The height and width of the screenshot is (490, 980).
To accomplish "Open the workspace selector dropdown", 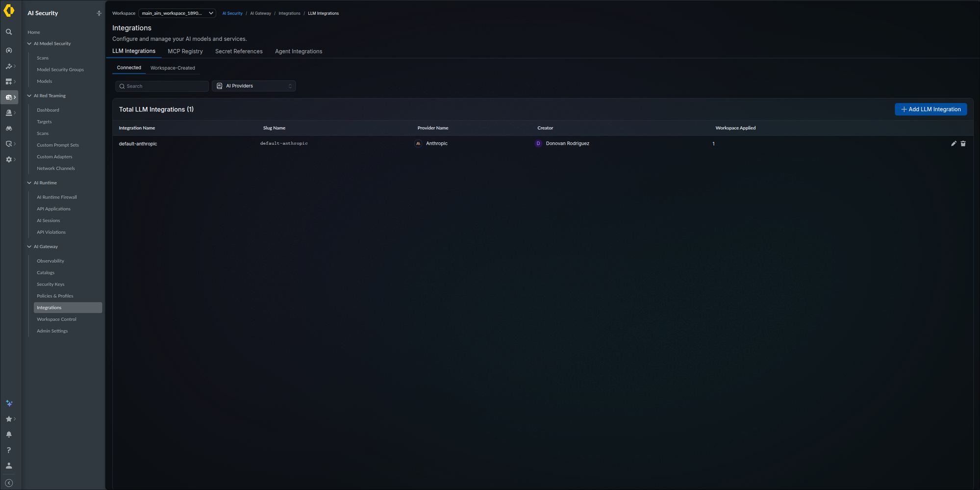I will [177, 13].
